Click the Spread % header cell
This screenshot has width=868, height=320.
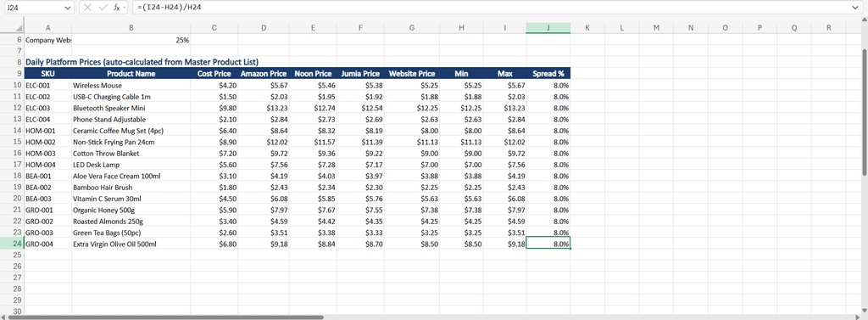(548, 74)
